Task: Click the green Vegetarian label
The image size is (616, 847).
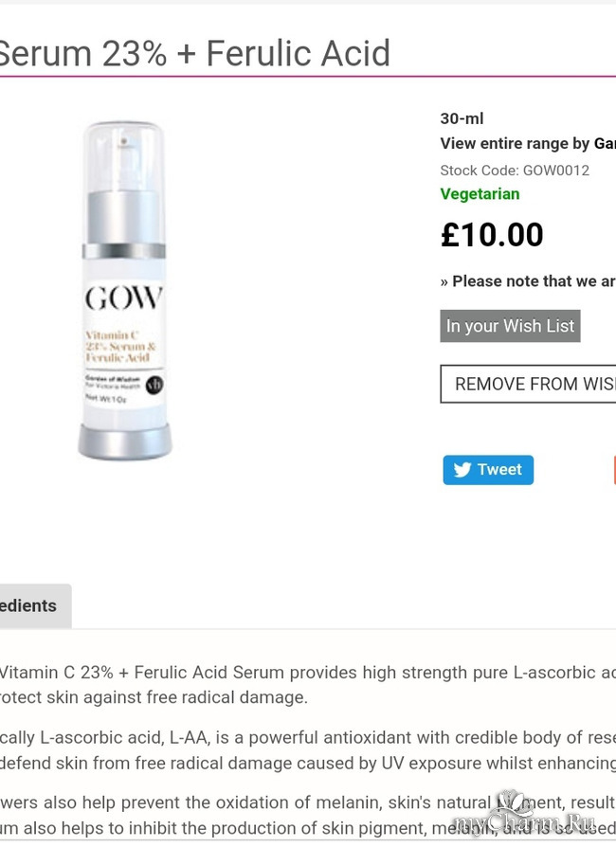Action: [480, 194]
